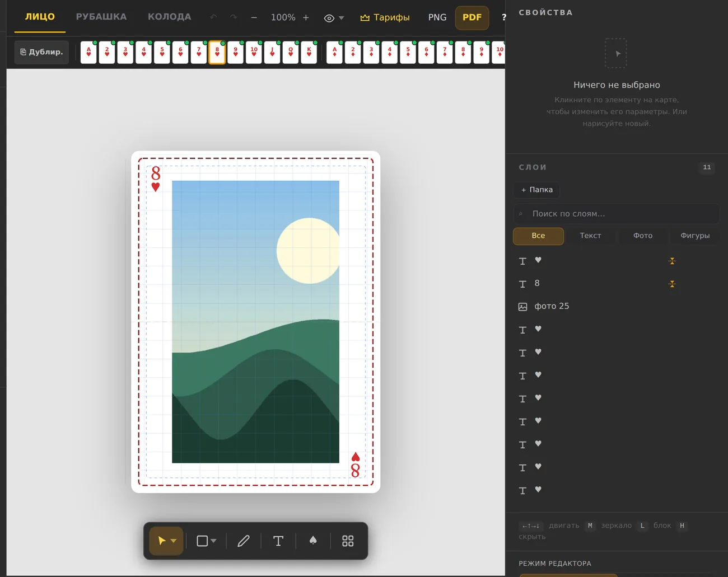Filter layers by Фото
The width and height of the screenshot is (728, 577).
(x=643, y=236)
